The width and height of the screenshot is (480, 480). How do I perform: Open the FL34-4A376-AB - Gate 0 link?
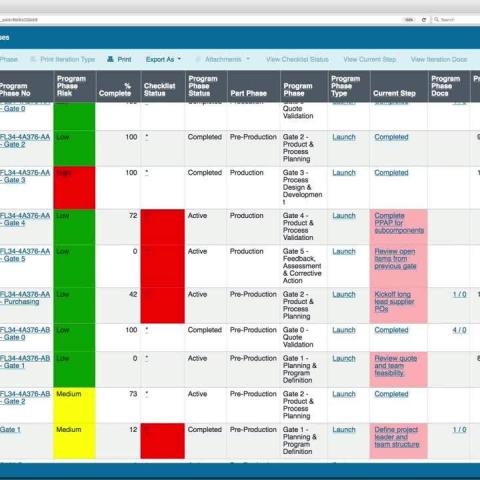coord(25,334)
